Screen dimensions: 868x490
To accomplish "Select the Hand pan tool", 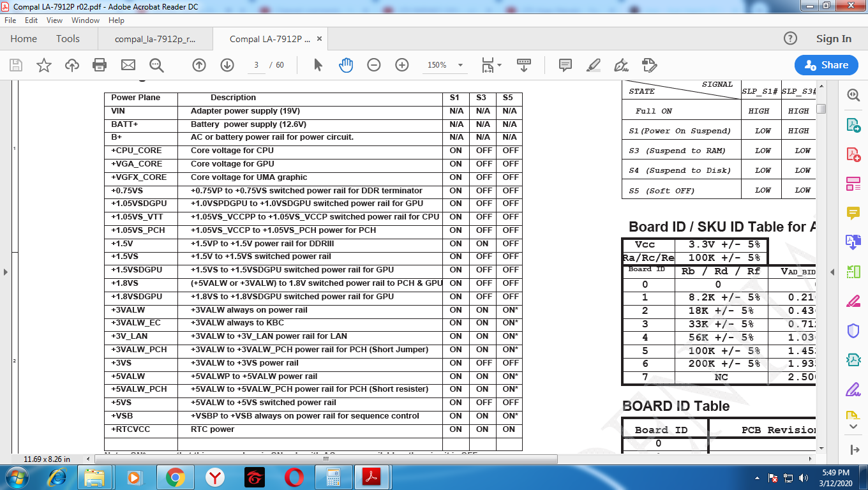I will pyautogui.click(x=346, y=65).
